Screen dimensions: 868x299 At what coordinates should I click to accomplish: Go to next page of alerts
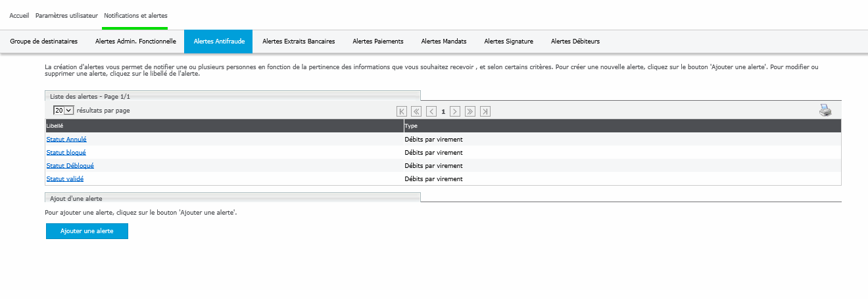[x=455, y=111]
